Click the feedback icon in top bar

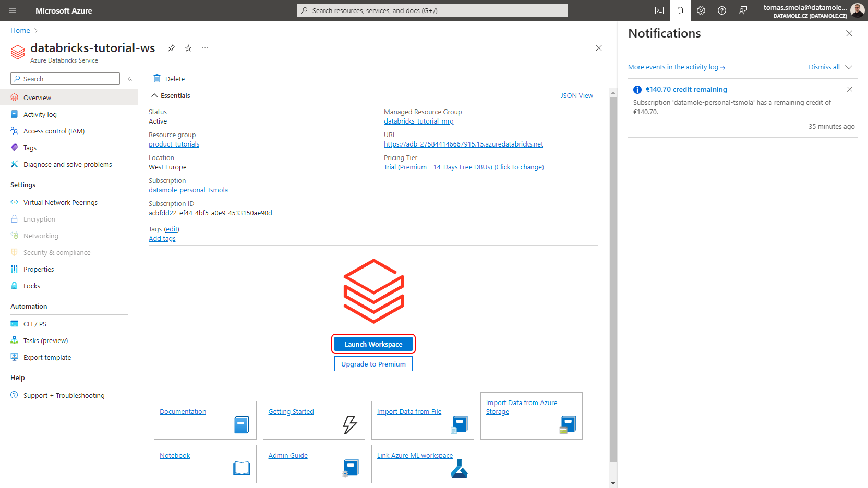[743, 10]
